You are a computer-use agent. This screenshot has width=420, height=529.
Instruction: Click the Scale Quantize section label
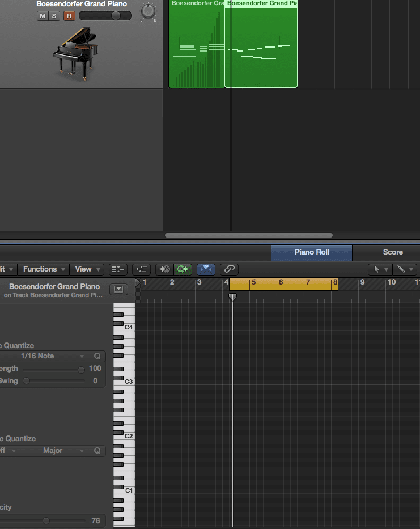[18, 439]
